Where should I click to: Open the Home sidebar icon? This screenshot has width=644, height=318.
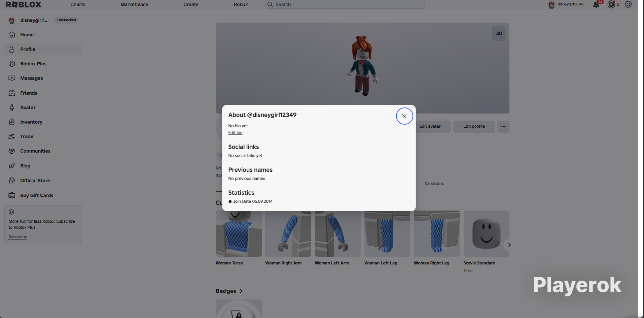coord(12,35)
